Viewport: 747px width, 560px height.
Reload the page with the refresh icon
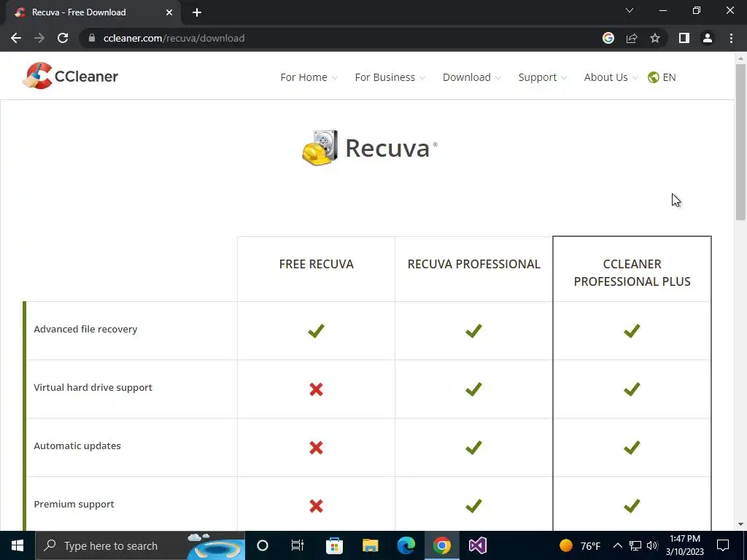63,38
